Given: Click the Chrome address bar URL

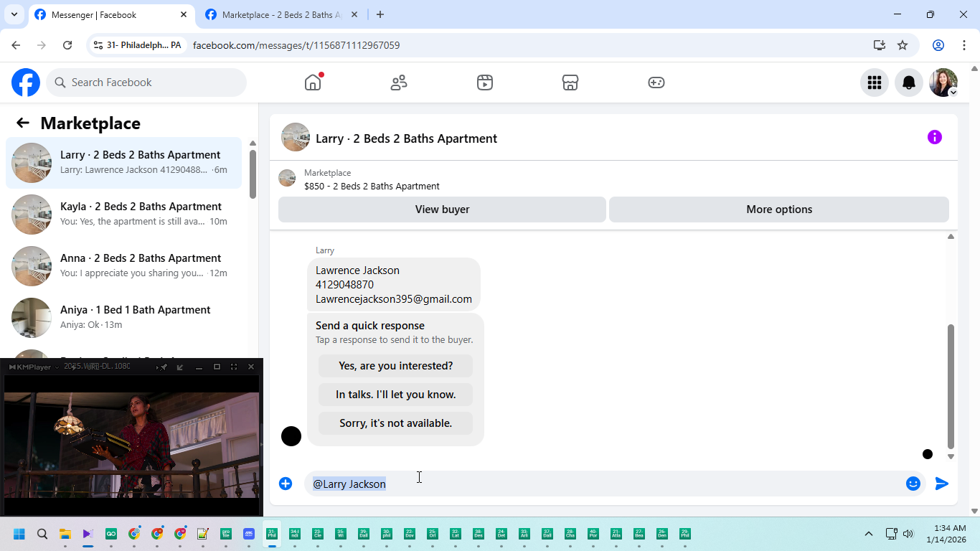Looking at the screenshot, I should tap(296, 45).
